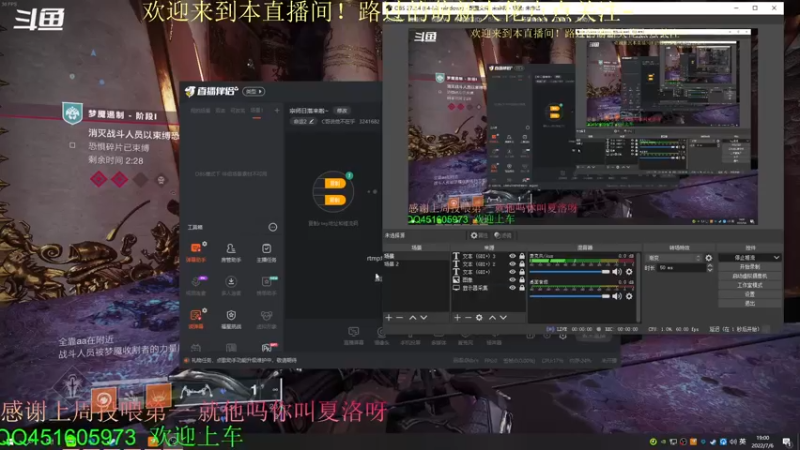Screen dimensions: 800x450
Task: Click the OBS preview canvas
Action: [x=583, y=127]
